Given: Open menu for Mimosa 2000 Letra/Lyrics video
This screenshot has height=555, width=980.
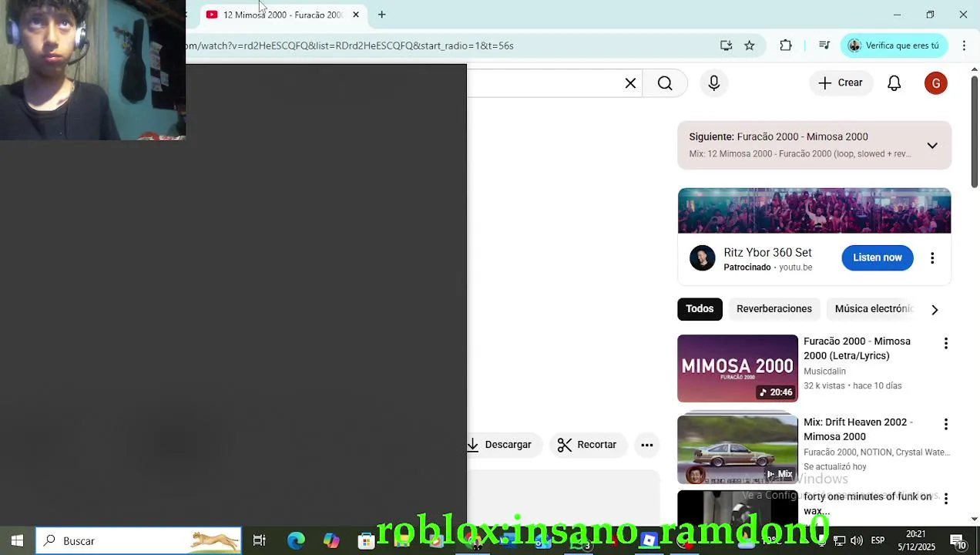Looking at the screenshot, I should 946,343.
